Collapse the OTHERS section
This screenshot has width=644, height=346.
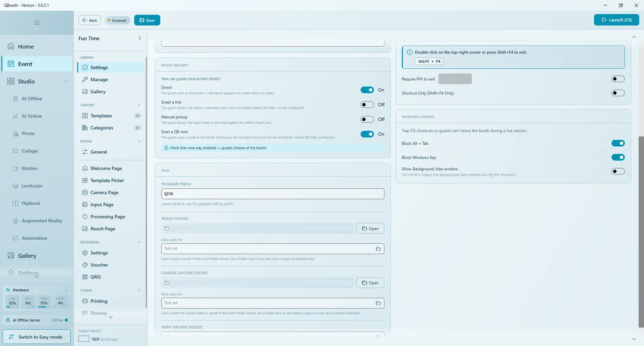(x=139, y=290)
